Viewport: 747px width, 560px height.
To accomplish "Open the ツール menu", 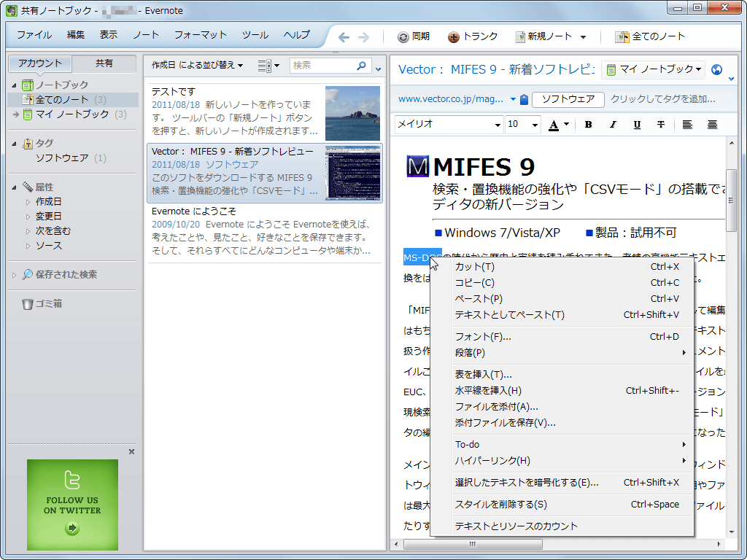I will (255, 35).
